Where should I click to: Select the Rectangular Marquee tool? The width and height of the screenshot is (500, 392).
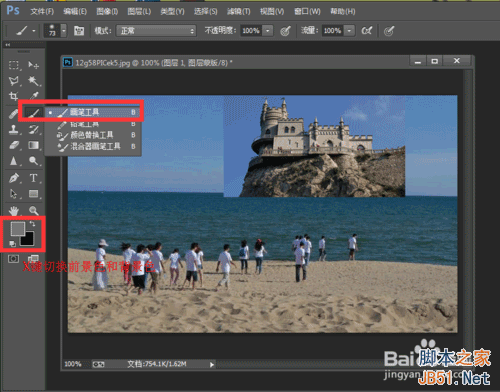pos(14,65)
